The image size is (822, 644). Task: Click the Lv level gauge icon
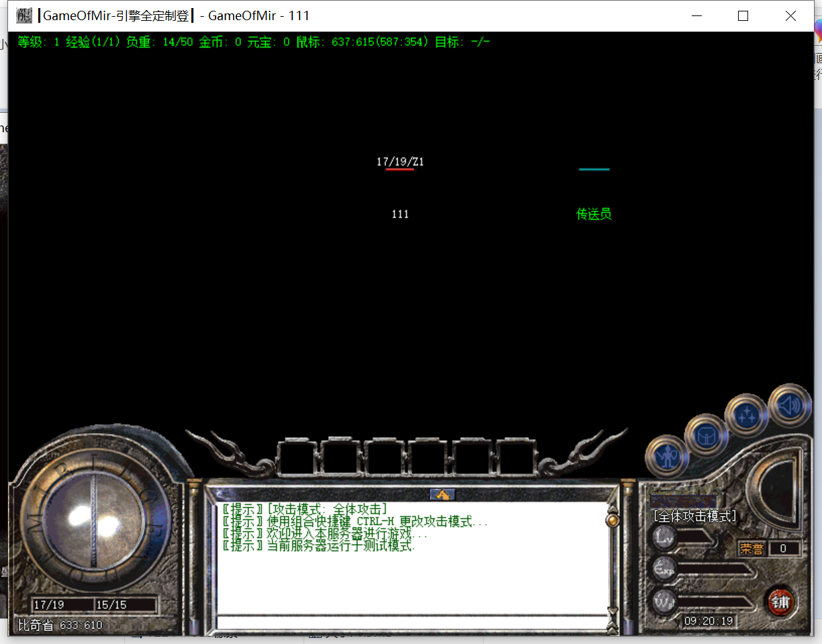click(665, 537)
